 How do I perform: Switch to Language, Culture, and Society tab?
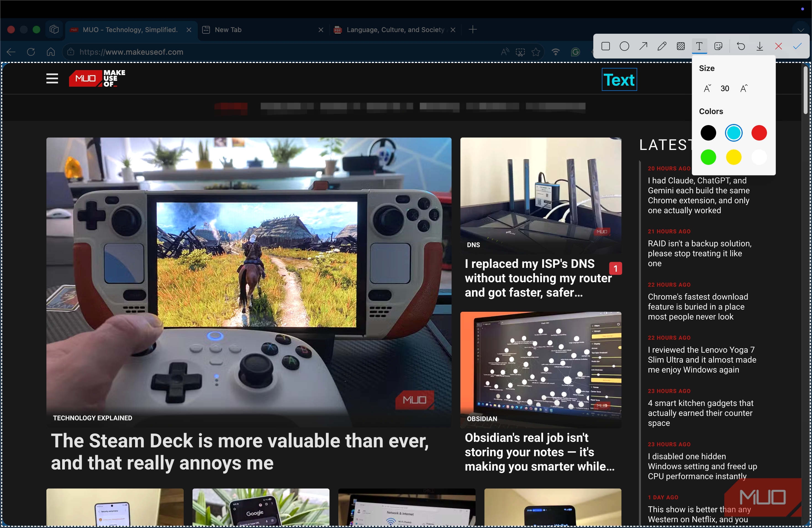pos(396,30)
